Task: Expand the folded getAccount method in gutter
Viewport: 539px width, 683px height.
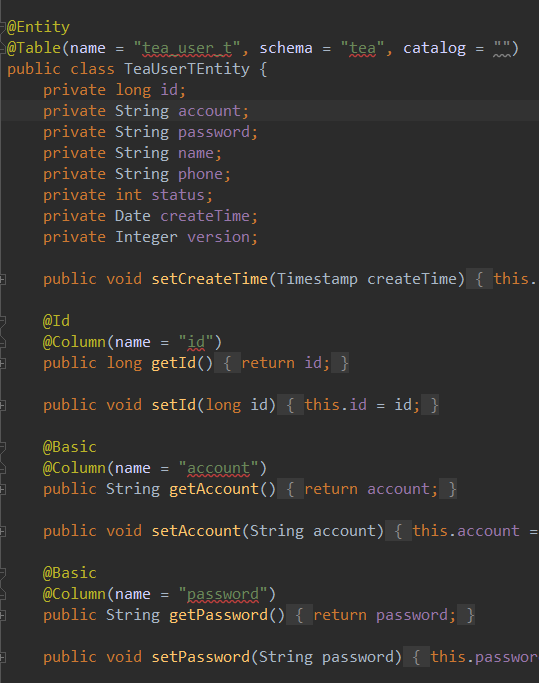Action: 2,490
